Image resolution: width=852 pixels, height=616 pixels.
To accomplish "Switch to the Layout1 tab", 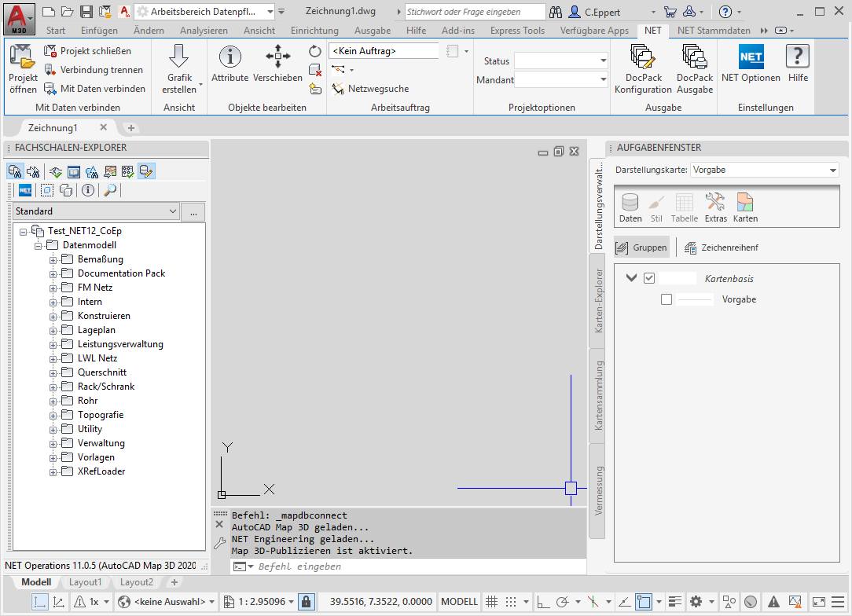I will (x=86, y=582).
